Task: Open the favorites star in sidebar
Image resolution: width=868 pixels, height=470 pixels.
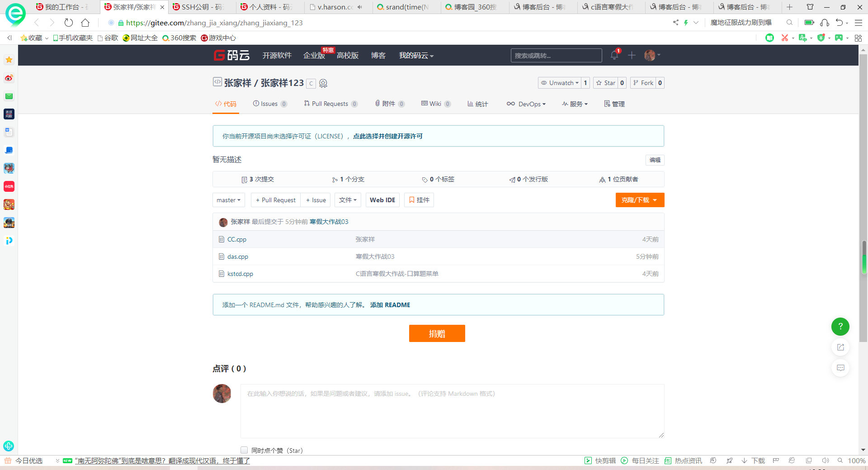Action: (9, 60)
